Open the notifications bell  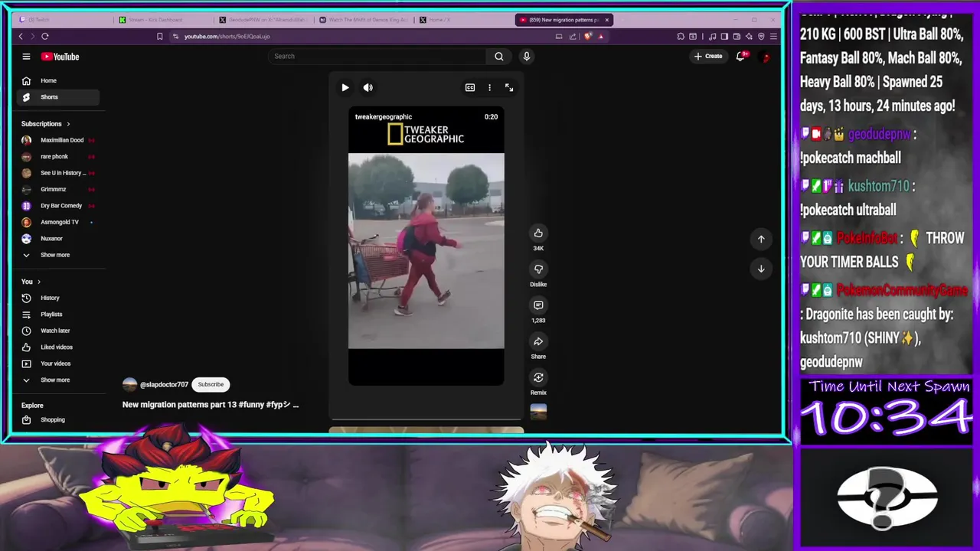click(x=740, y=56)
